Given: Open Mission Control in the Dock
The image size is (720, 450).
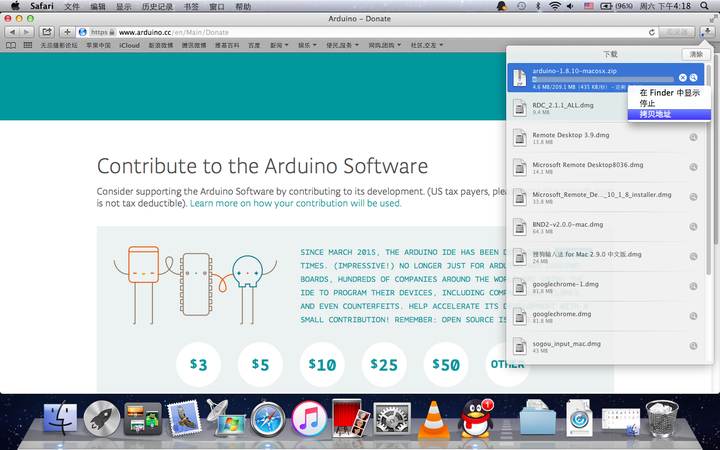Looking at the screenshot, I should [143, 418].
